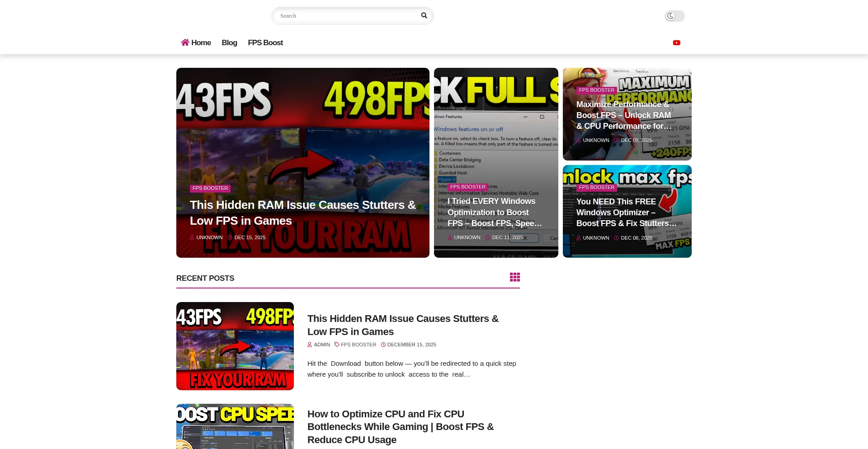
Task: Open the FPS Boost menu item
Action: point(265,43)
